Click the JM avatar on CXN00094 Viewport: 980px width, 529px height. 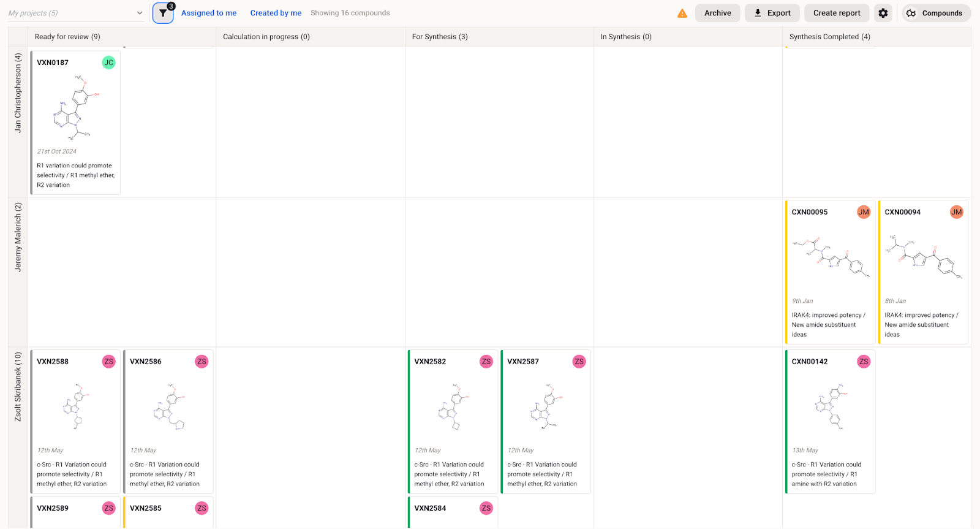(x=956, y=212)
